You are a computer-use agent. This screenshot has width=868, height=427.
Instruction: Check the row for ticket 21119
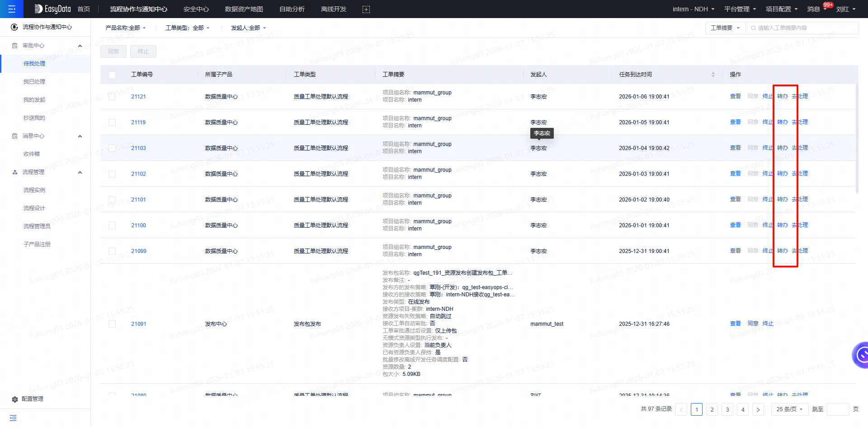[112, 122]
